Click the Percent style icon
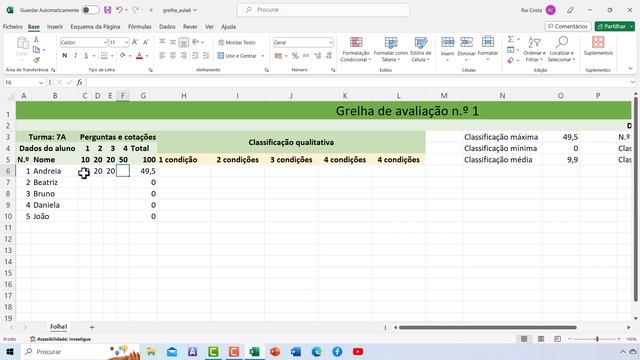640x360 pixels. (x=295, y=56)
